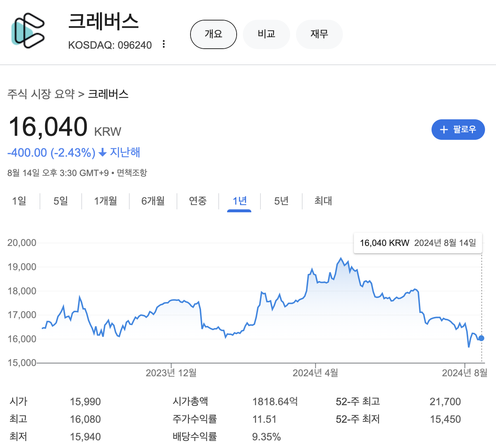Click the 최저 value 15,940
Viewport: 496px width, 448px height.
click(x=85, y=437)
